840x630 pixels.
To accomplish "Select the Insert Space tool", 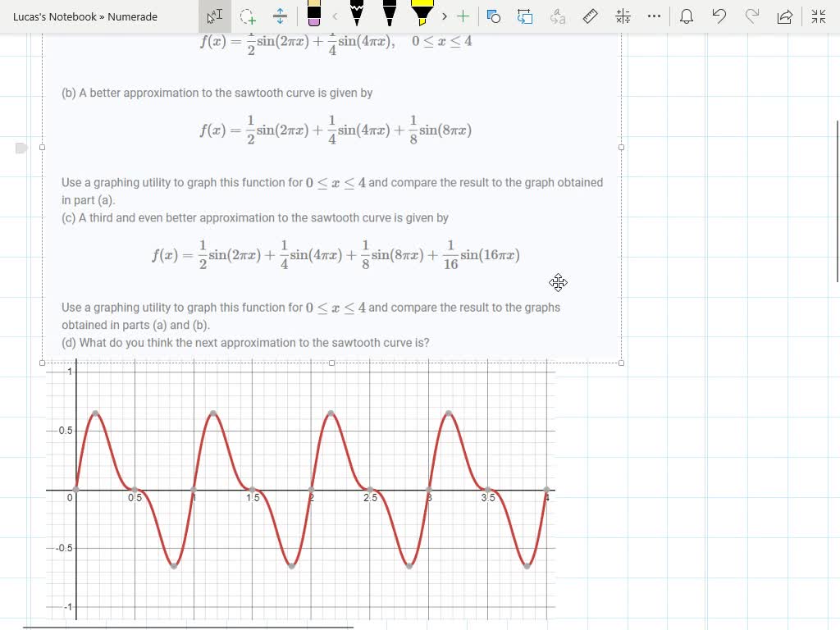I will pyautogui.click(x=279, y=16).
